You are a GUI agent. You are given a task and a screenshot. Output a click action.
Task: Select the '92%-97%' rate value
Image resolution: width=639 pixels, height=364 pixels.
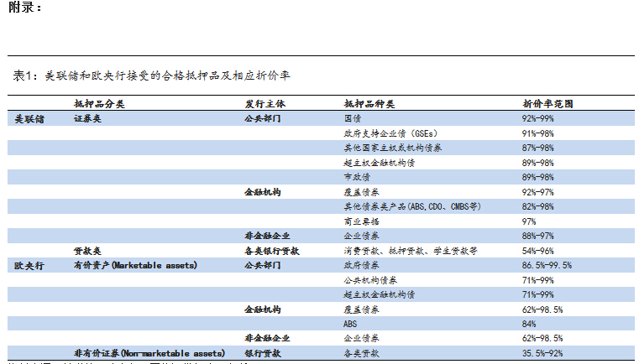tap(538, 192)
